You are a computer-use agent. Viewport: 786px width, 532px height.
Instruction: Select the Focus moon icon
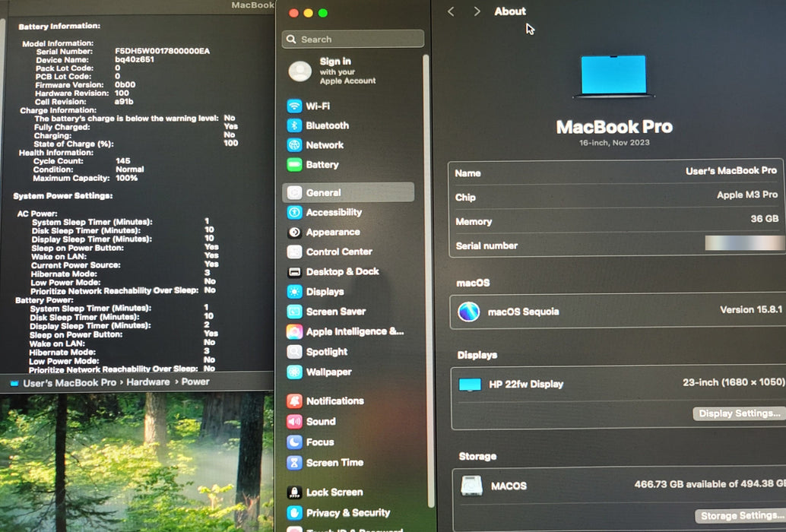[294, 442]
